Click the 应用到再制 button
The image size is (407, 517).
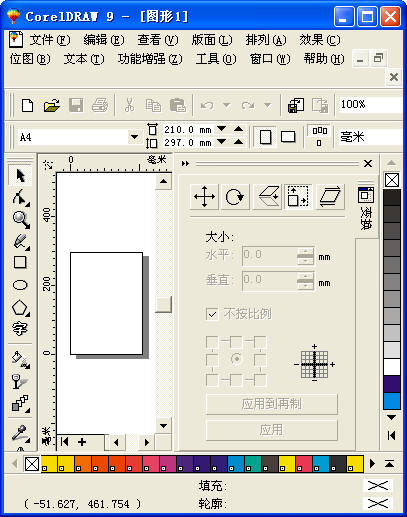[272, 404]
